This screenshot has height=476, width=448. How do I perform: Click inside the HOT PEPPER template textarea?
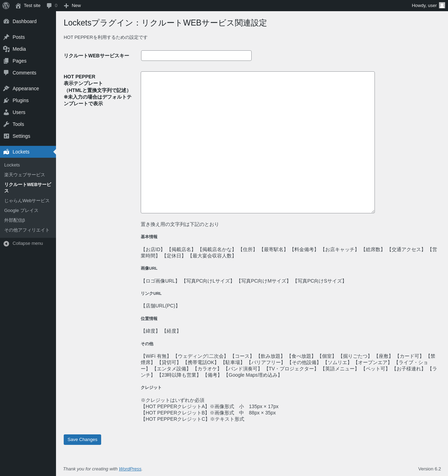[258, 142]
